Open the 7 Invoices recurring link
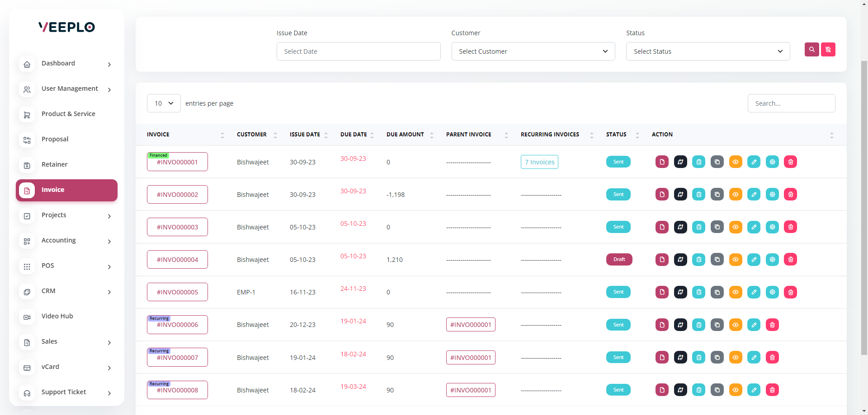The height and width of the screenshot is (415, 868). click(x=539, y=162)
